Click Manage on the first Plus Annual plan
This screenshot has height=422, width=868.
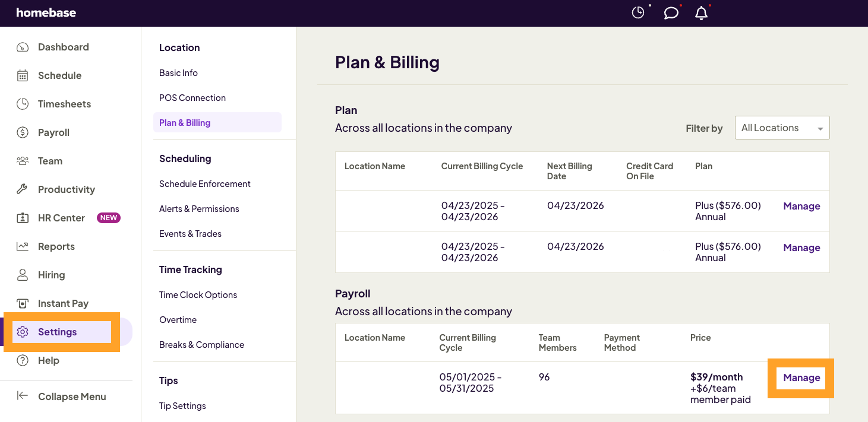[801, 206]
